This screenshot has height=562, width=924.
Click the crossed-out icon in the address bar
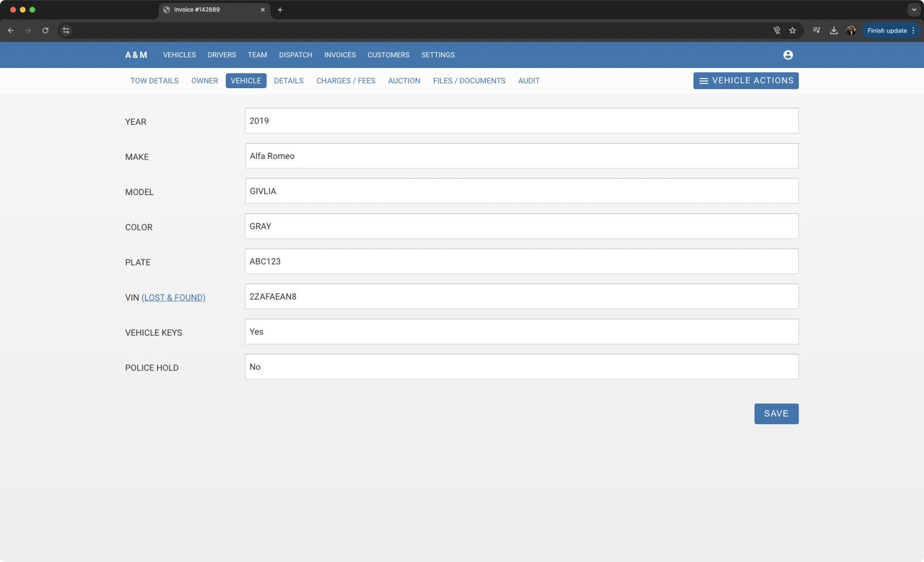(x=777, y=30)
